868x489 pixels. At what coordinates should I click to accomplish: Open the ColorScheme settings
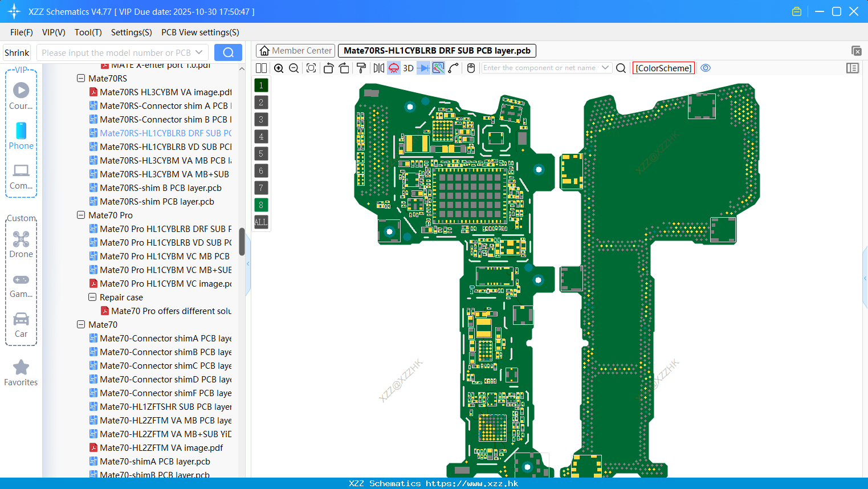click(663, 68)
